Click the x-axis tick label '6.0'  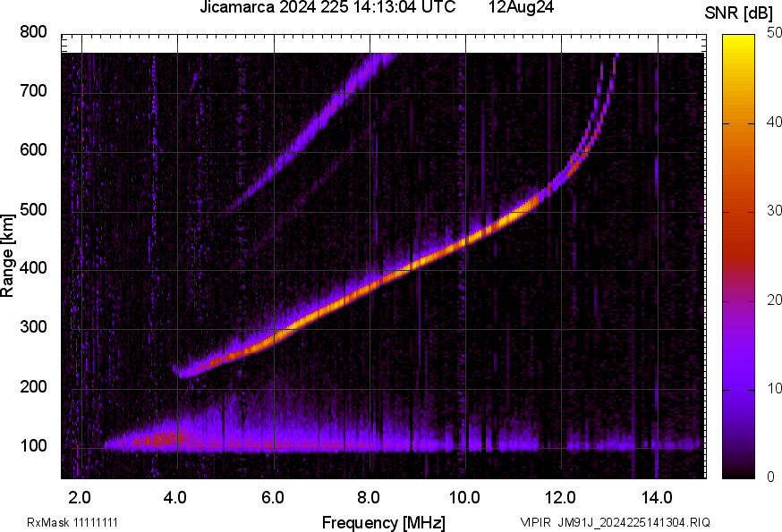coord(272,498)
